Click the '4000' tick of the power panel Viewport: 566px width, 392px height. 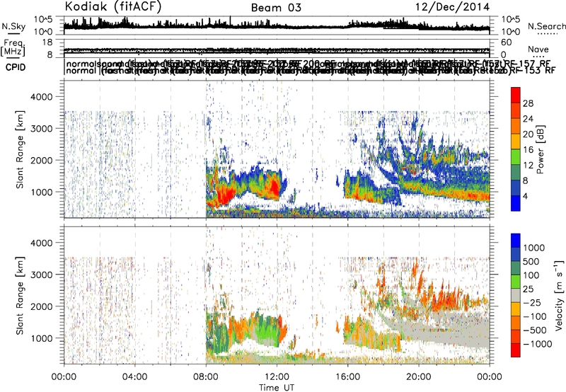(41, 97)
